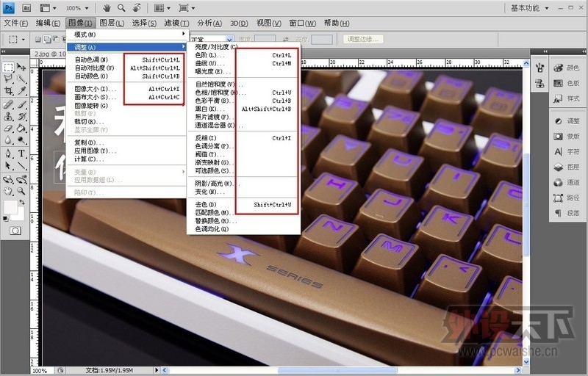This screenshot has height=376, width=588.
Task: Select the Dodge tool
Action: point(21,140)
